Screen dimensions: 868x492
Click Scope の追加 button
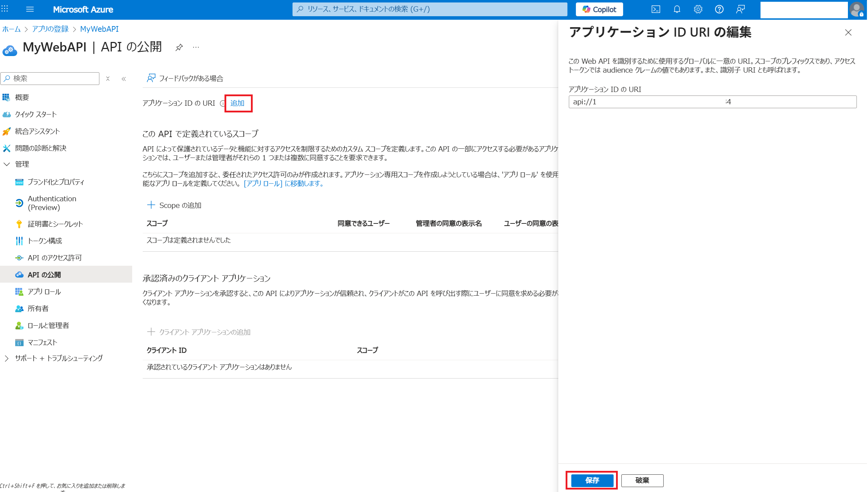[x=174, y=205]
